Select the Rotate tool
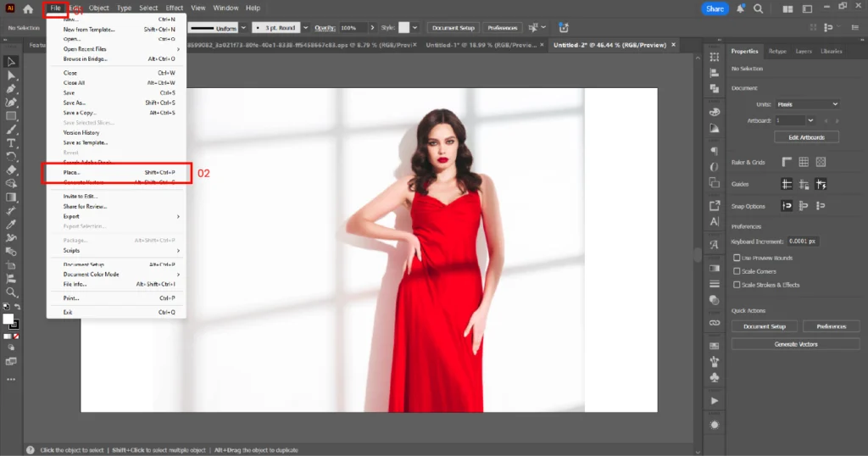868x456 pixels. [x=11, y=157]
